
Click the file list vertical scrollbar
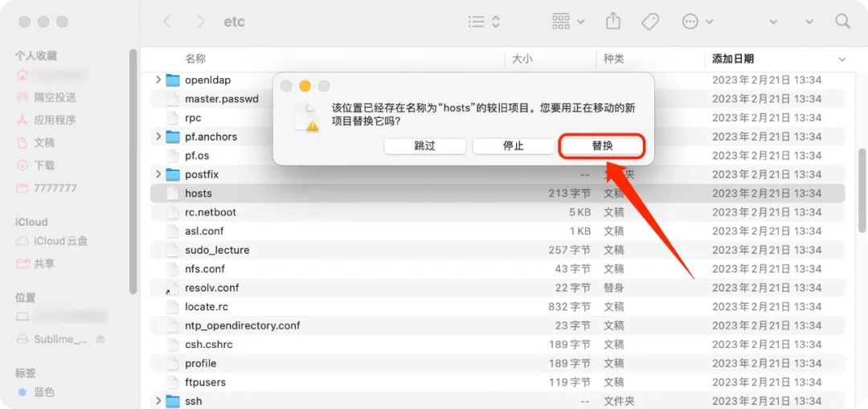click(862, 190)
